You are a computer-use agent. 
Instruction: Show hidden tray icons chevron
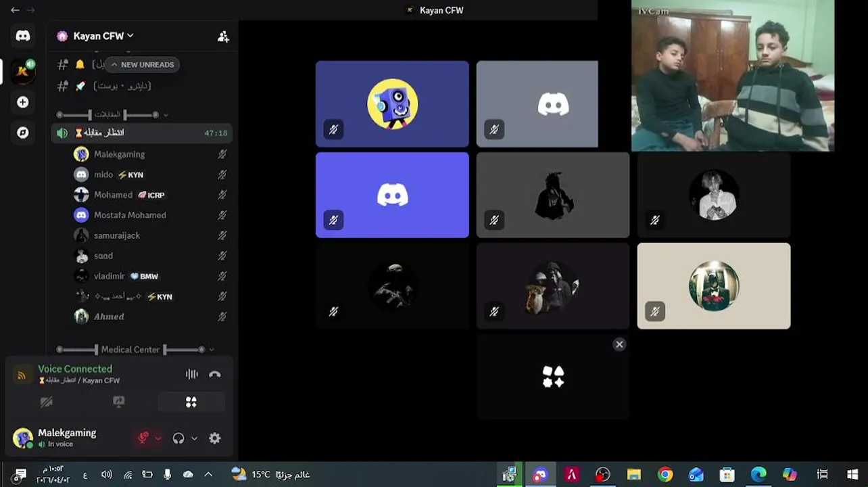pos(208,474)
